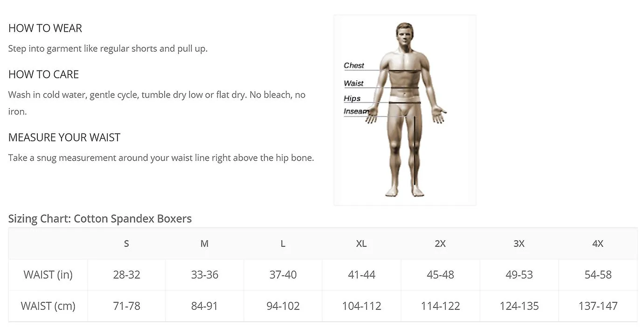Click the WAIST (in) row label
The height and width of the screenshot is (332, 644).
tap(48, 275)
